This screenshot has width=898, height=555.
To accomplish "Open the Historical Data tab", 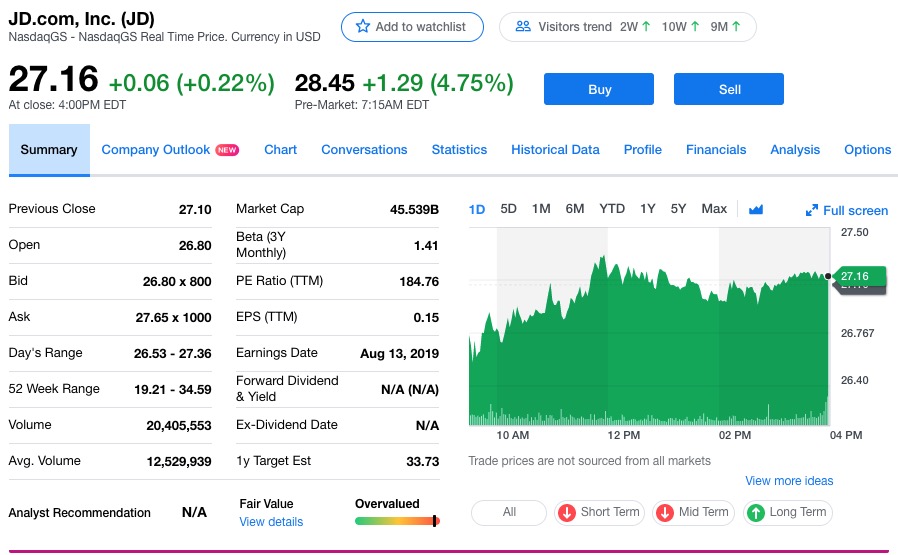I will coord(555,150).
